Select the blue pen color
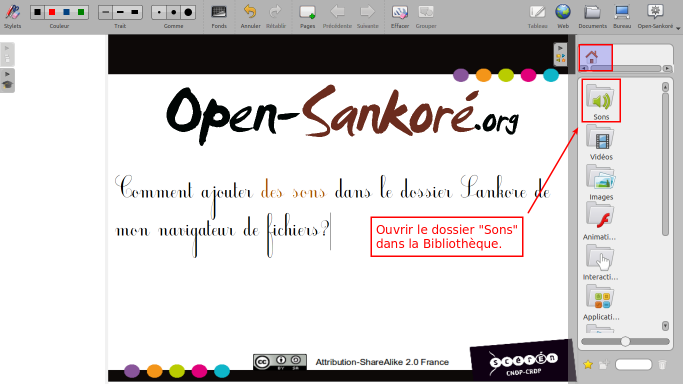Viewport: 683px width, 384px height. (x=66, y=12)
